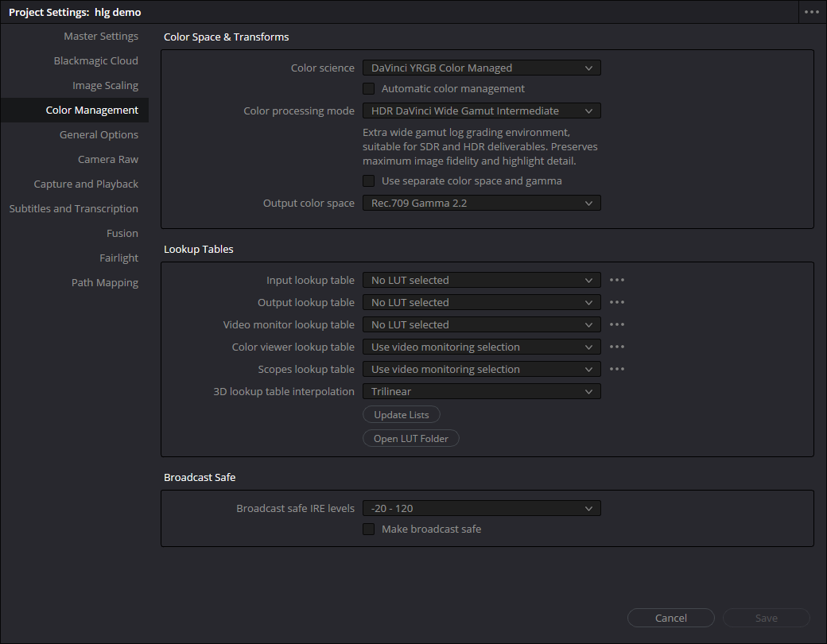Open the Color science dropdown
Screen dimensions: 827x644
[481, 68]
